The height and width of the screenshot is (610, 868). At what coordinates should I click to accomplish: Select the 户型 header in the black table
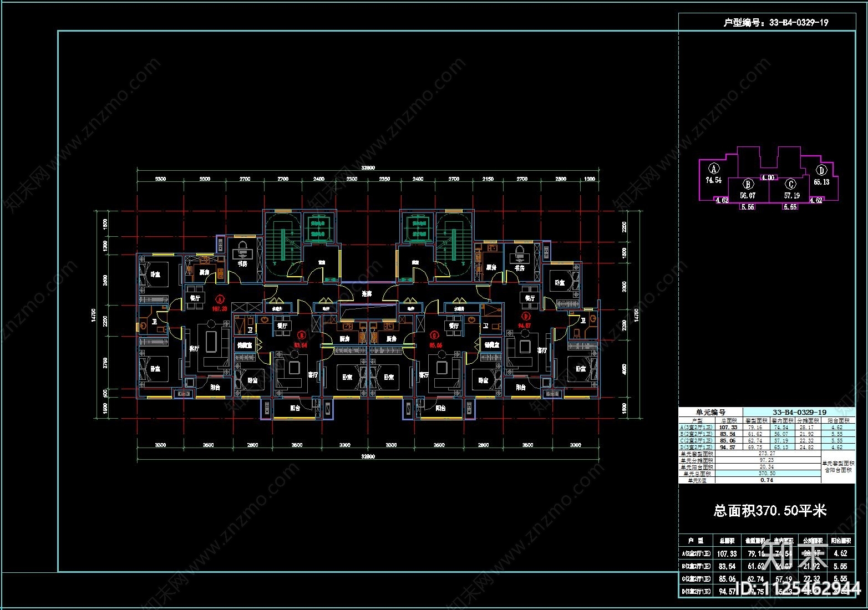point(696,541)
